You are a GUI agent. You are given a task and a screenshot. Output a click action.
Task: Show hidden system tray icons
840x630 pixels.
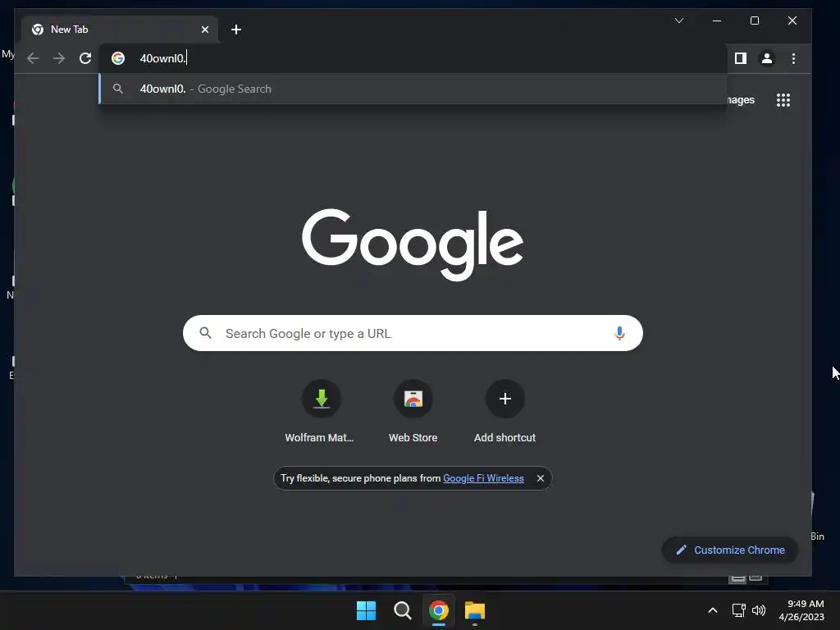tap(713, 610)
